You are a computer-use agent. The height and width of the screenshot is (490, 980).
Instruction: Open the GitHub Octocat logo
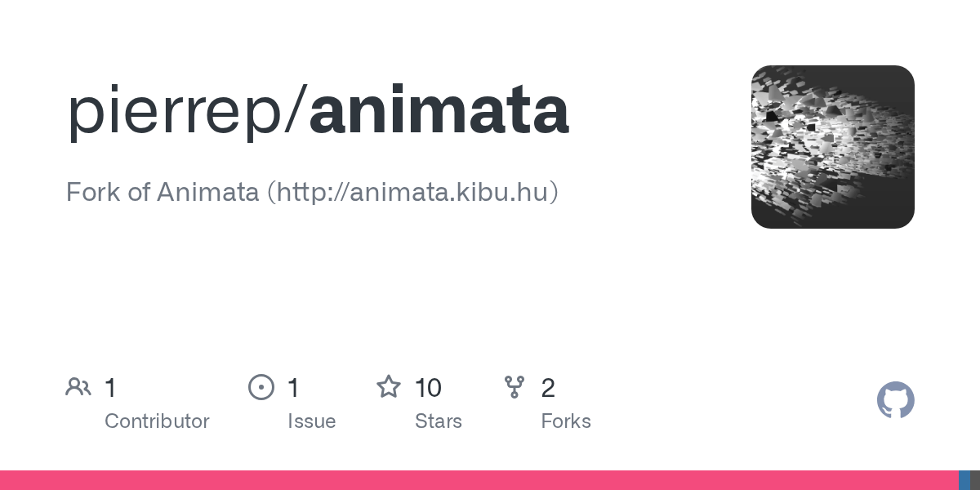[x=896, y=400]
